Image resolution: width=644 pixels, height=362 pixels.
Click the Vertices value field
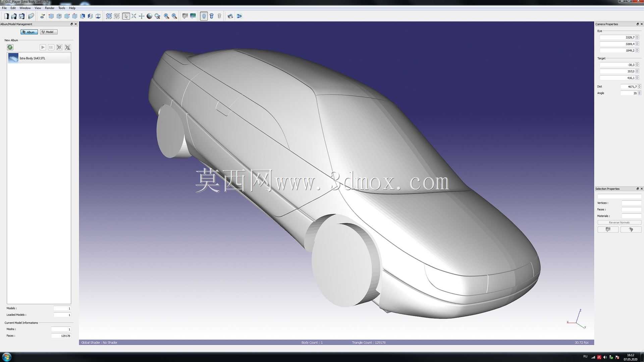pyautogui.click(x=632, y=203)
